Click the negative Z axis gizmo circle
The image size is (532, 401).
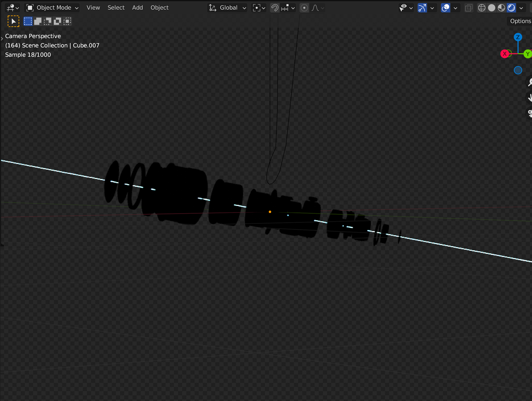click(518, 70)
